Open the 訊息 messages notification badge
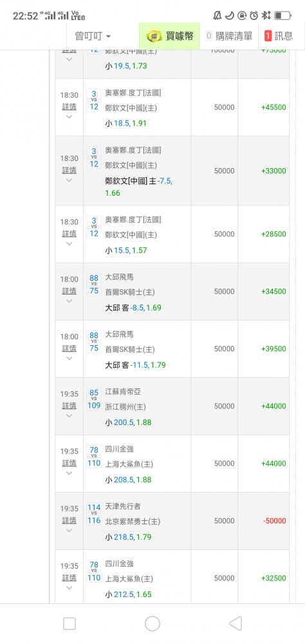Screen dimensions: 305x644 click(x=268, y=36)
